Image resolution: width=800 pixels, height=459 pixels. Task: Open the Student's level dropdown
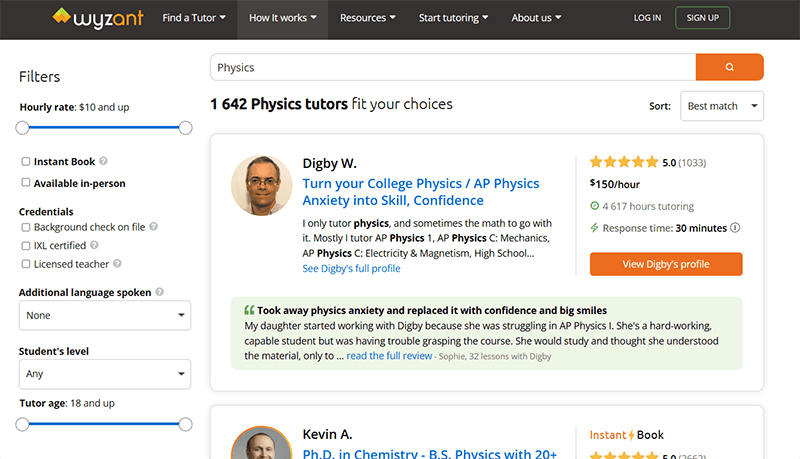tap(105, 375)
